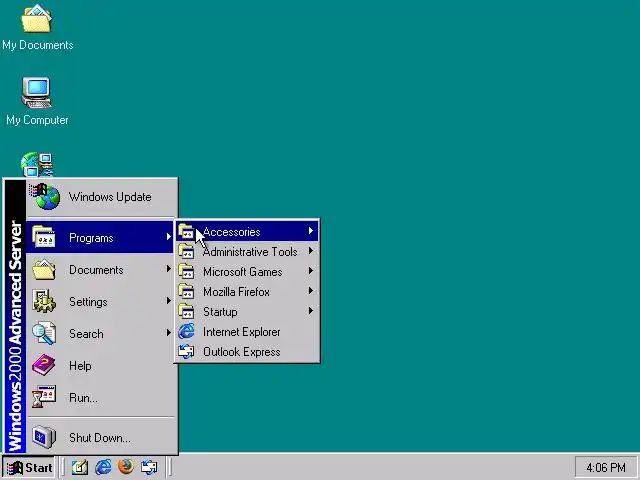Click the Accessories folder icon

pyautogui.click(x=186, y=231)
